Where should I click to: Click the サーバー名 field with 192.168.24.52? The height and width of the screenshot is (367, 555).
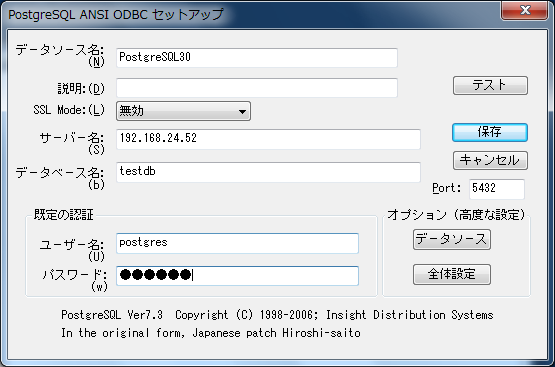(x=268, y=139)
